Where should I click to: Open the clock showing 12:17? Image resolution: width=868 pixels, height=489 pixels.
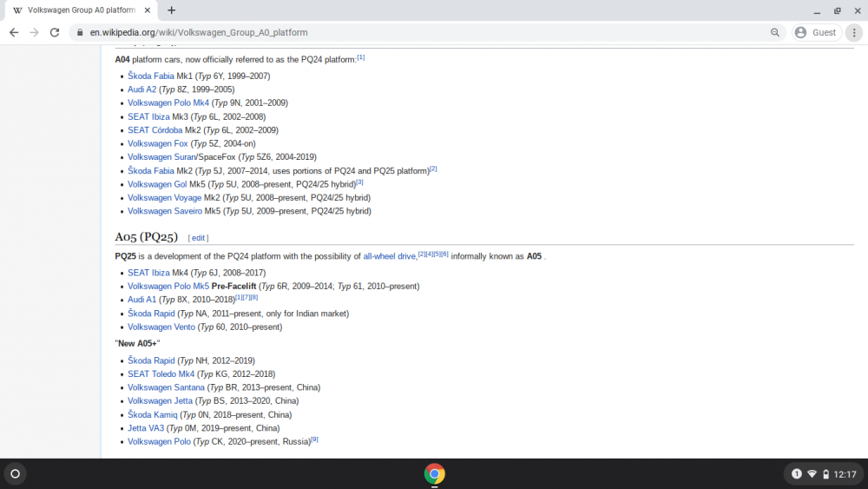pos(845,474)
